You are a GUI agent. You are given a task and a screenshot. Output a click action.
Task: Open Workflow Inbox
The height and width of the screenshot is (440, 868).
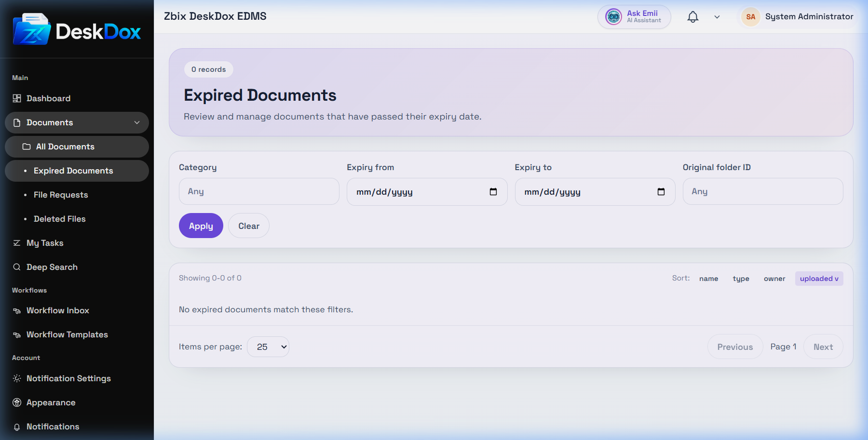[77, 310]
